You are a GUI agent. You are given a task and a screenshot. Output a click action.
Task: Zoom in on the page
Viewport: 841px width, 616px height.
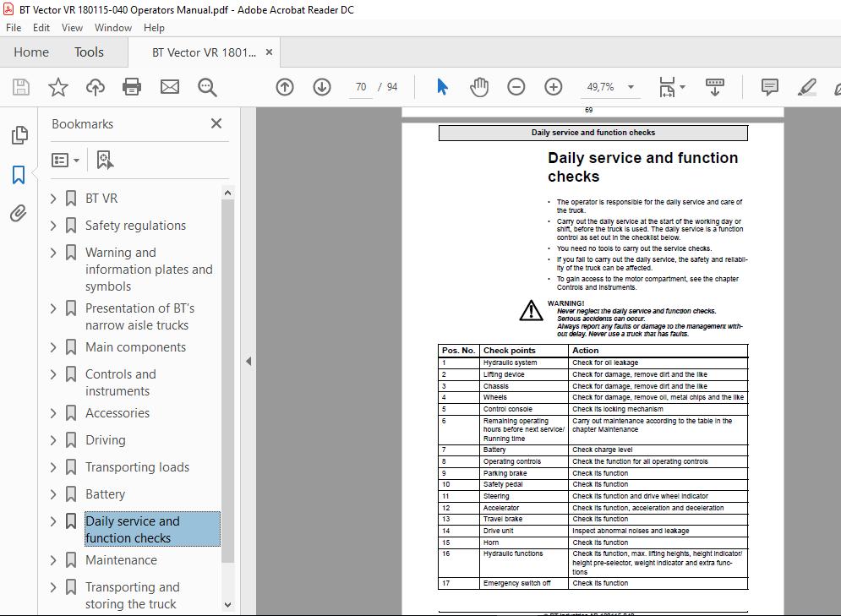(552, 86)
